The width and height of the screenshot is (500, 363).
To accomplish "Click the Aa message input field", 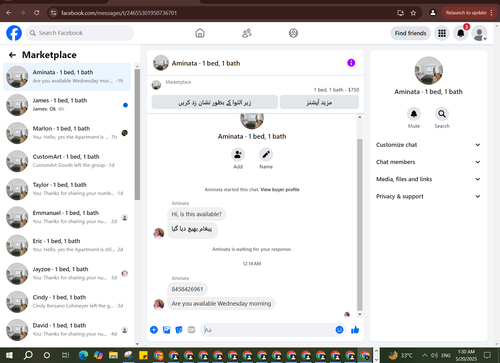I will (x=268, y=330).
